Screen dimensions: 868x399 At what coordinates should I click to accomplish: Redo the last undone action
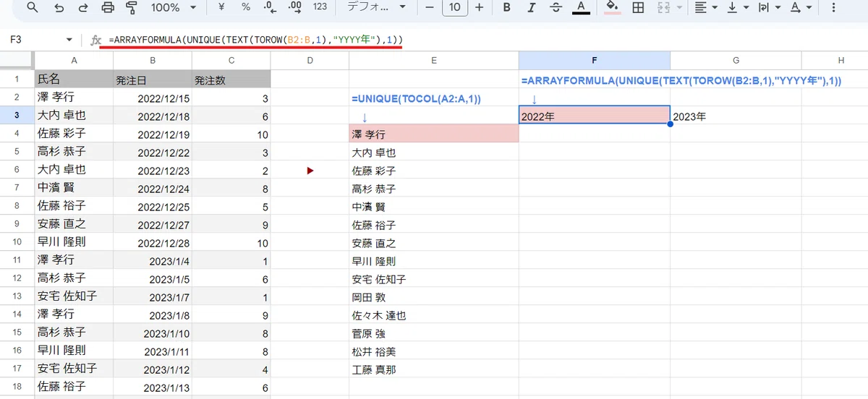pyautogui.click(x=83, y=8)
